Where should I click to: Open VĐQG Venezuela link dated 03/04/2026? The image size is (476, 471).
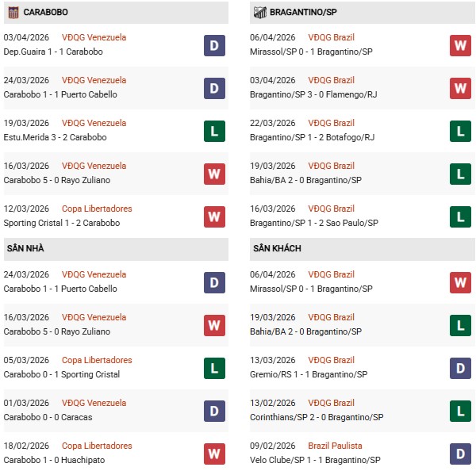tap(94, 37)
